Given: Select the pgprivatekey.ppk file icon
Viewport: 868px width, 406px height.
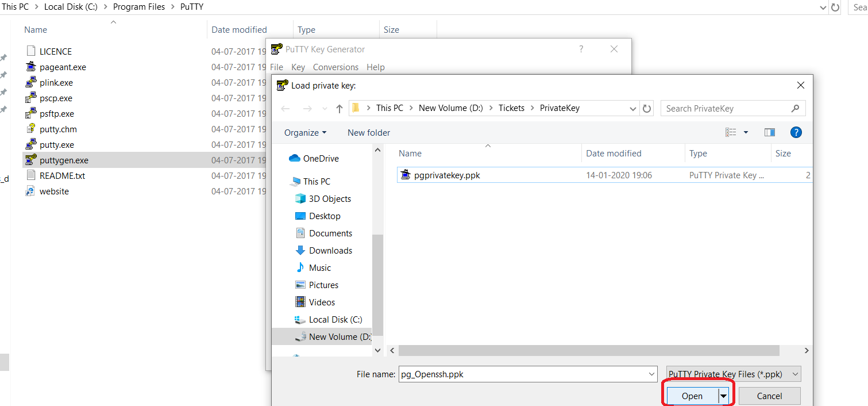Looking at the screenshot, I should coord(406,175).
